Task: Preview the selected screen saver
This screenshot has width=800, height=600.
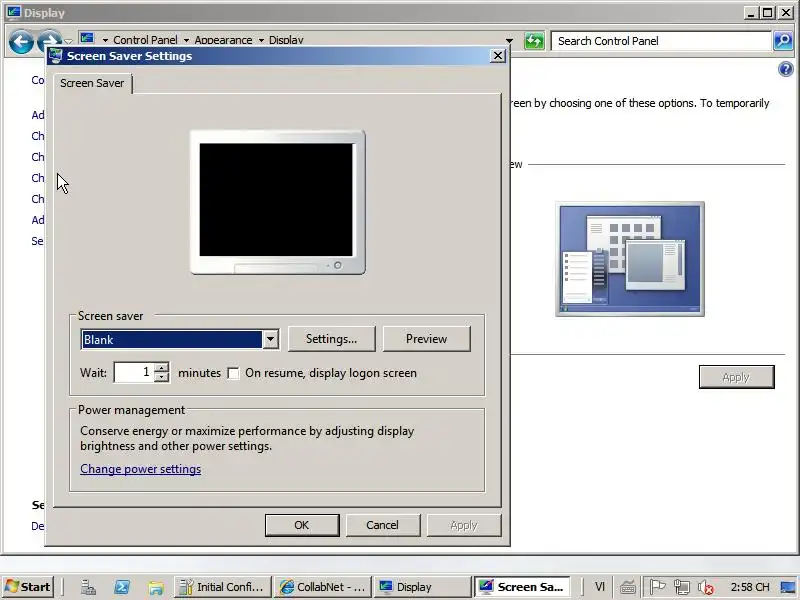Action: (427, 339)
